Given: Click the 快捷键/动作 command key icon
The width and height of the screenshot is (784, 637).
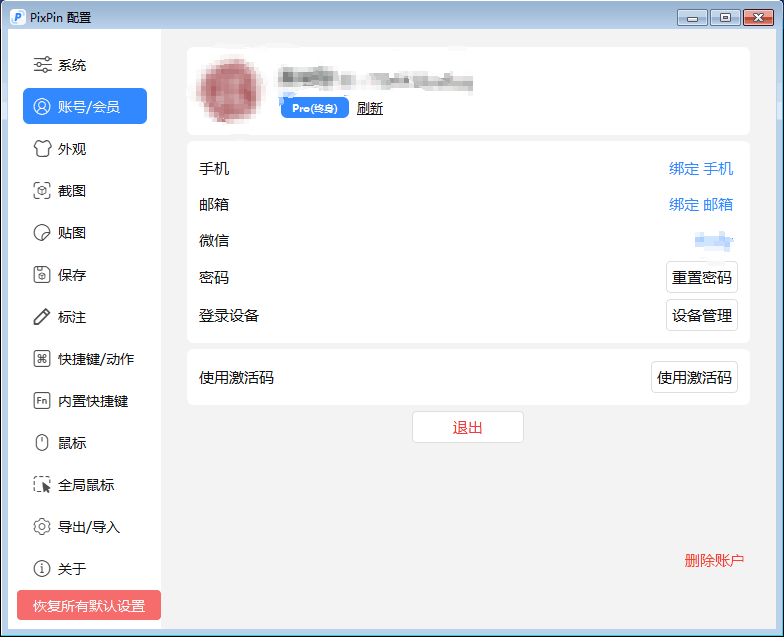Looking at the screenshot, I should point(42,358).
